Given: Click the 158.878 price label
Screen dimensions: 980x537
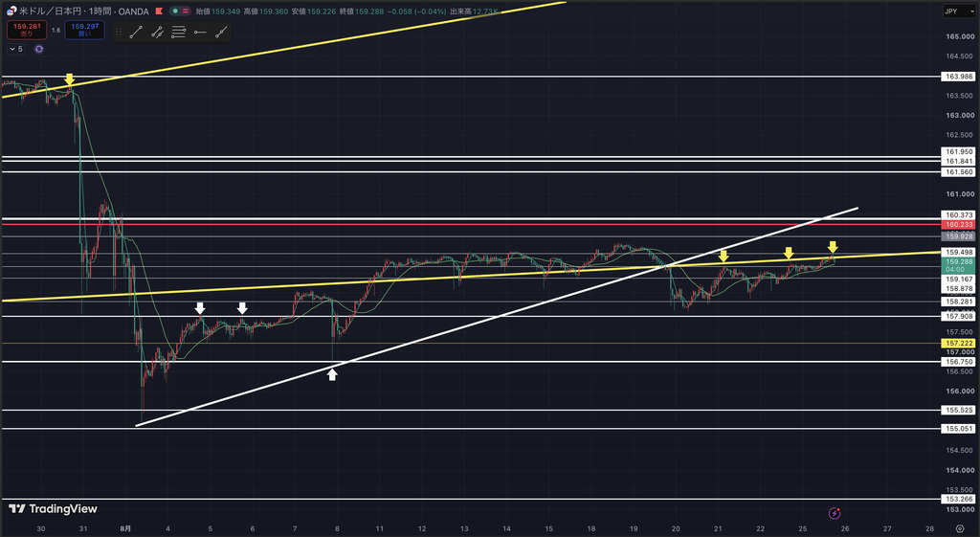Looking at the screenshot, I should 959,289.
